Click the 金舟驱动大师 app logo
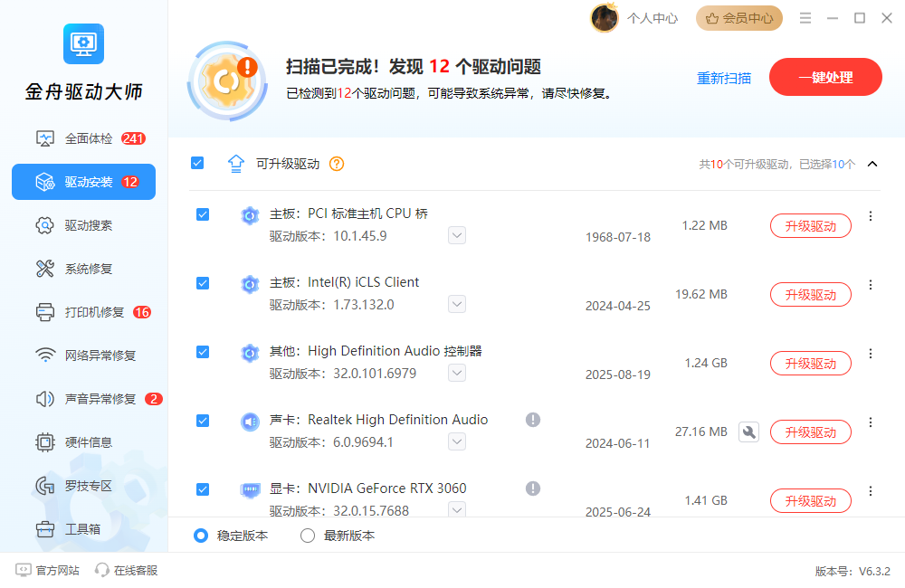 click(83, 43)
